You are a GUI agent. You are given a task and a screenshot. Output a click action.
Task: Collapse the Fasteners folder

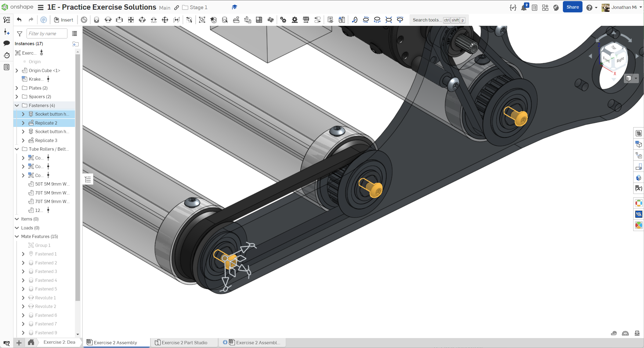click(17, 105)
